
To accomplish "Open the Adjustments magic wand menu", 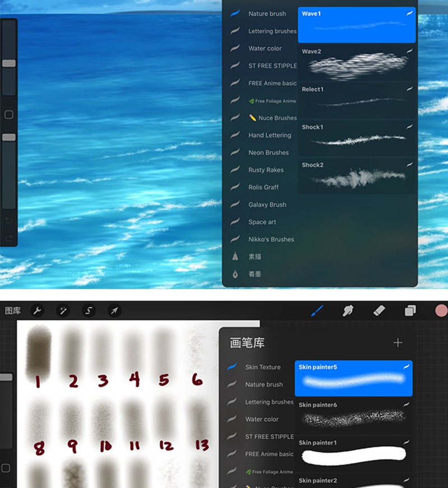I will (63, 310).
